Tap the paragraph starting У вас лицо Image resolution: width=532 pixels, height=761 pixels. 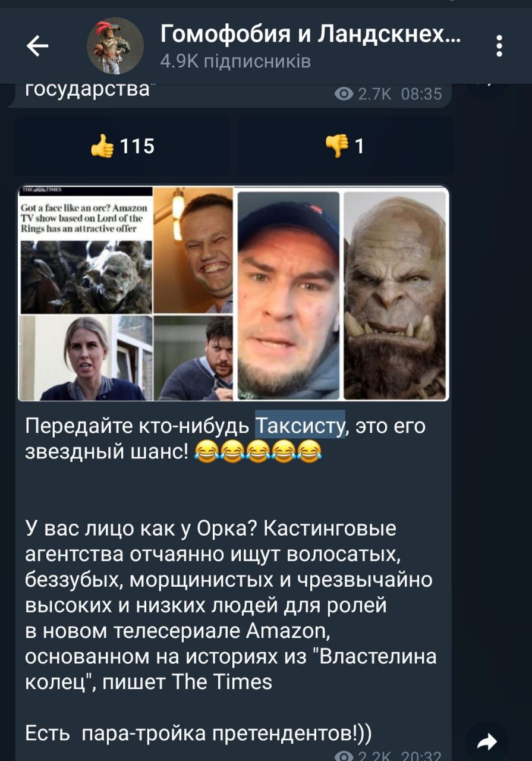[x=232, y=604]
